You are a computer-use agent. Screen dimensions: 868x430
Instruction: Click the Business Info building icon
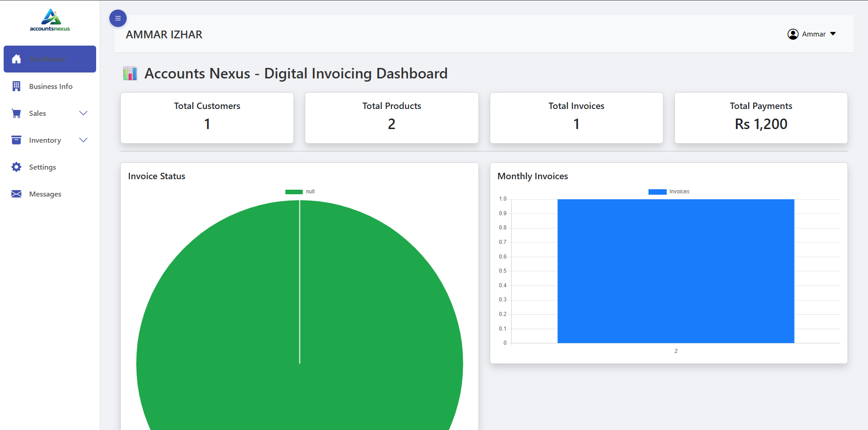coord(16,86)
